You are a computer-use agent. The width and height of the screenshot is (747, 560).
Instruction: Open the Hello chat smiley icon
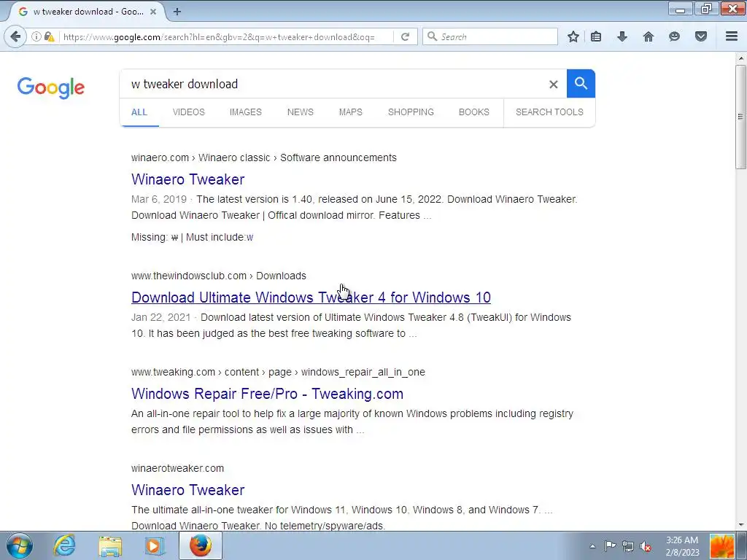pos(674,36)
